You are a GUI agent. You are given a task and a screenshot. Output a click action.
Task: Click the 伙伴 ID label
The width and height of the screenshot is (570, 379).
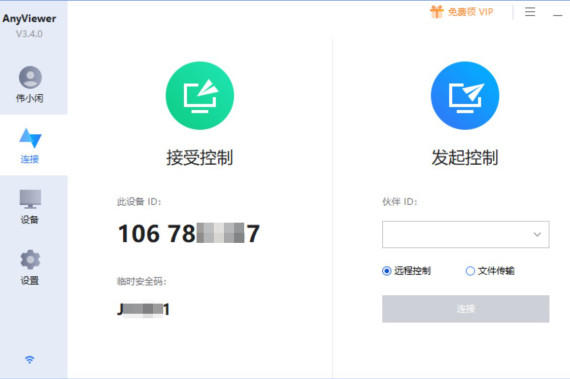pyautogui.click(x=400, y=202)
